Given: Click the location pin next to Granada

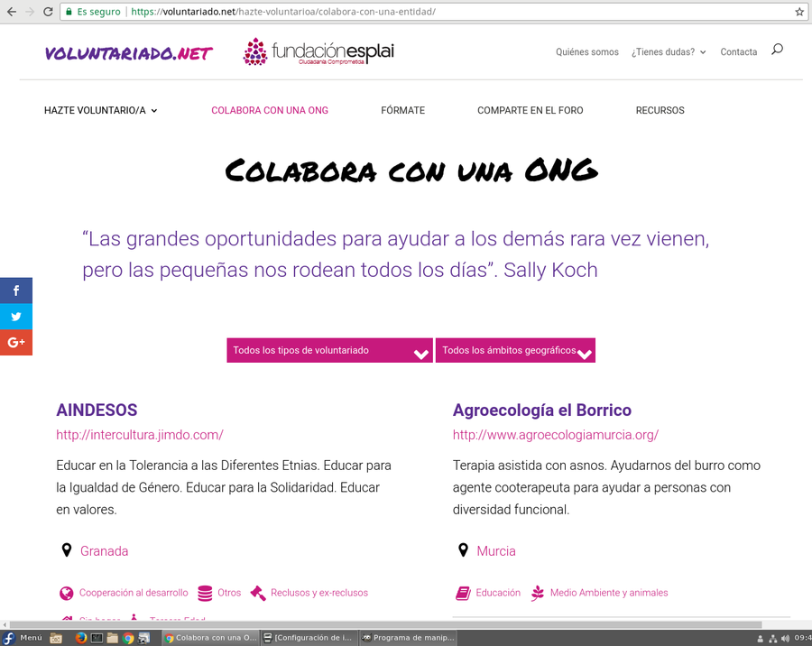Looking at the screenshot, I should pos(66,550).
